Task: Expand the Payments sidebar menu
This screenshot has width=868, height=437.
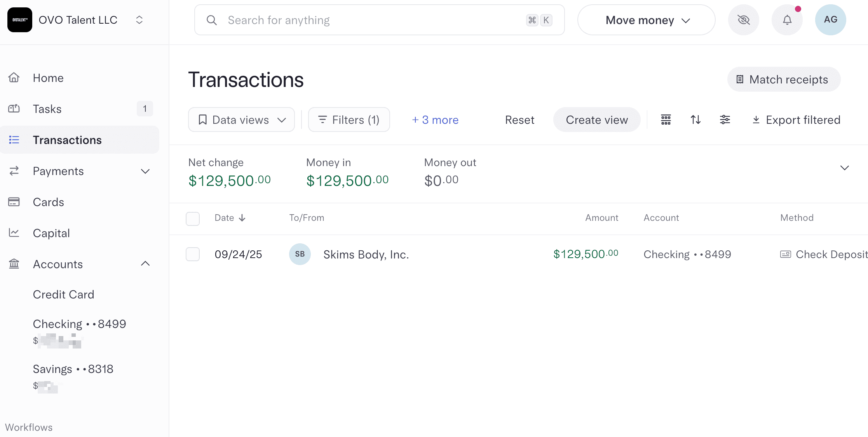Action: (x=145, y=171)
